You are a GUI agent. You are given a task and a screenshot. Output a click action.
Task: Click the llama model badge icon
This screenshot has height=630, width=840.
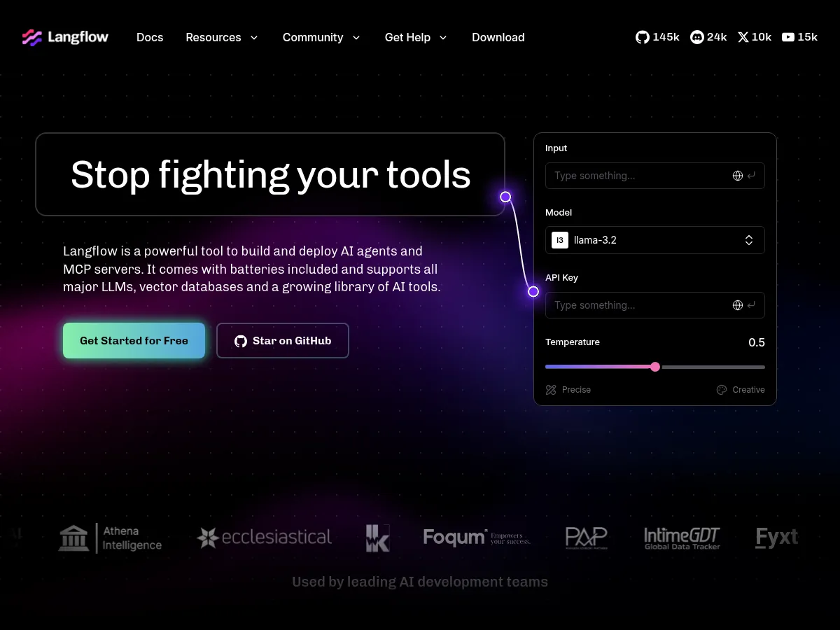pyautogui.click(x=559, y=240)
